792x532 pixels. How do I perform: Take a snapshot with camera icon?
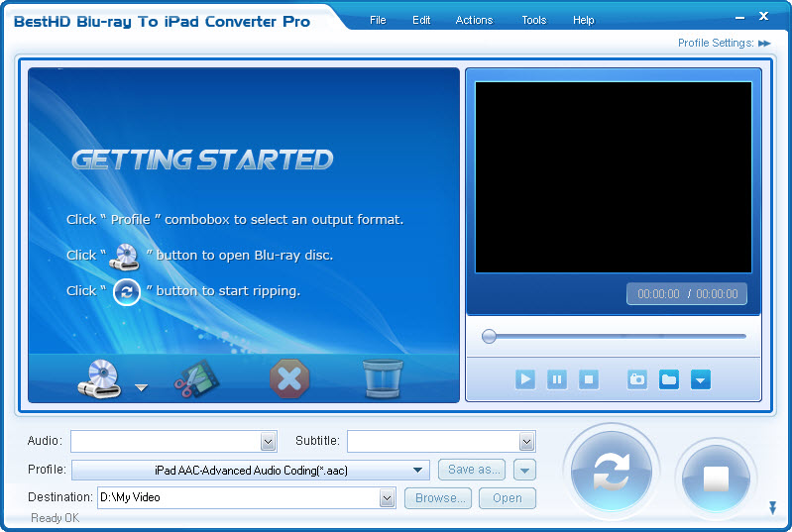click(637, 379)
